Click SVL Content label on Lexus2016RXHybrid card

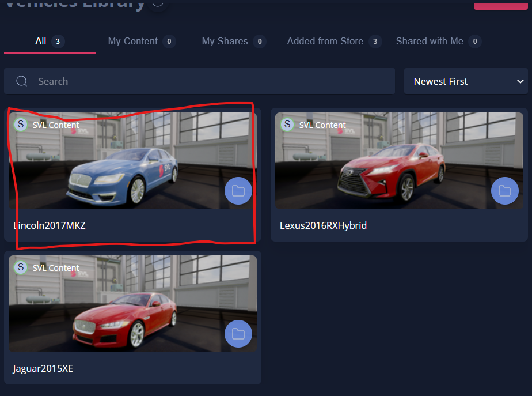click(322, 125)
